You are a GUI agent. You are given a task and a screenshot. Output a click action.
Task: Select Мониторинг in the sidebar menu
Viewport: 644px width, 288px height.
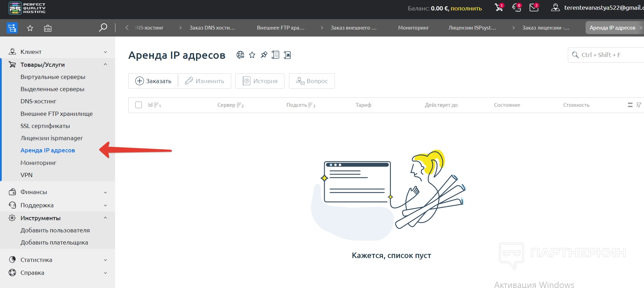38,163
